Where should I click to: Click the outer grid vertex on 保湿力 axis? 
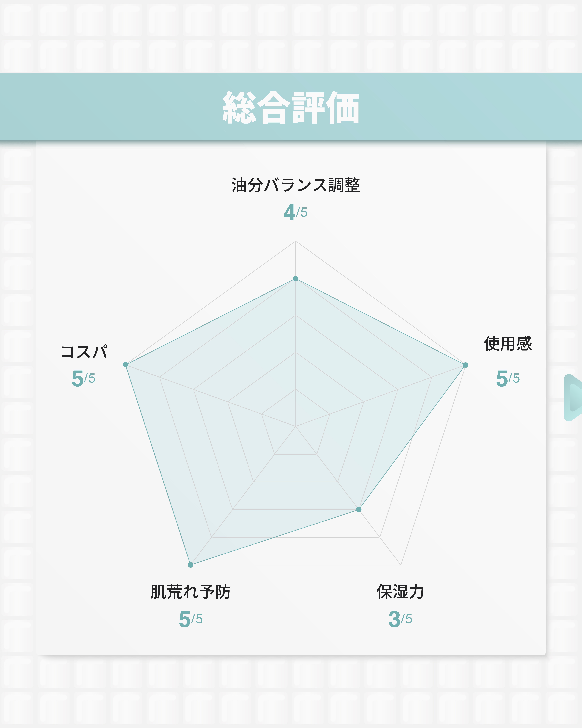(x=401, y=565)
